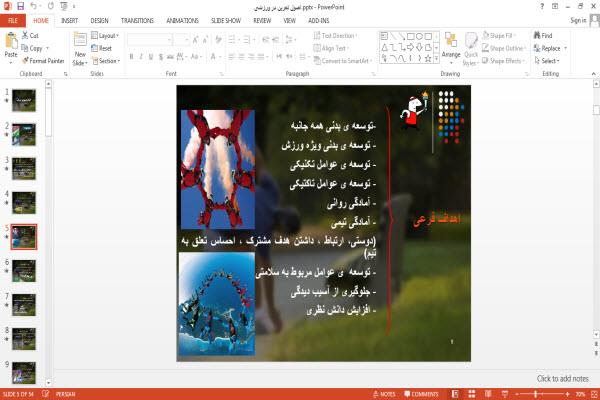Click the thumbnail pane scrollbar down arrow

pyautogui.click(x=48, y=382)
